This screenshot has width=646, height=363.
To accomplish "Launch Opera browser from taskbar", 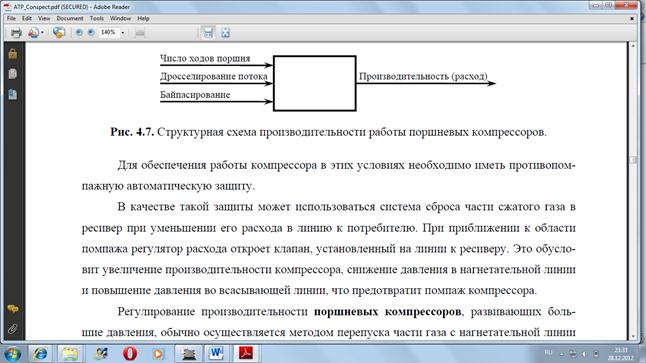I will [x=130, y=354].
